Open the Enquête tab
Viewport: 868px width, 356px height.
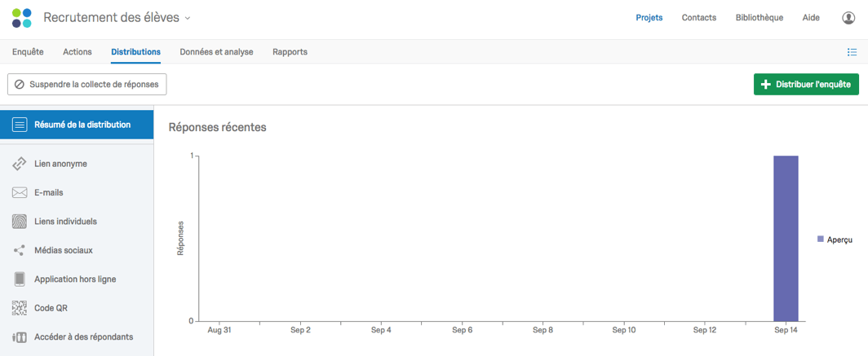point(28,52)
